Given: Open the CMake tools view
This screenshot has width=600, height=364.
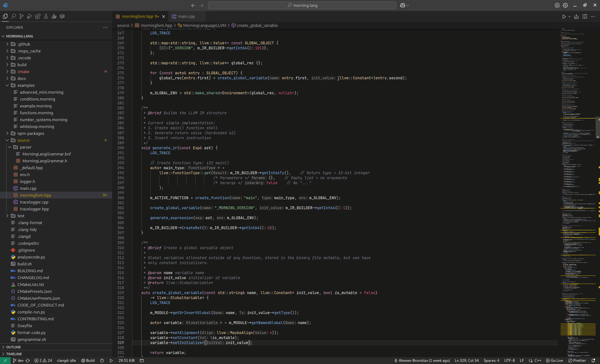Looking at the screenshot, I should [x=54, y=16].
